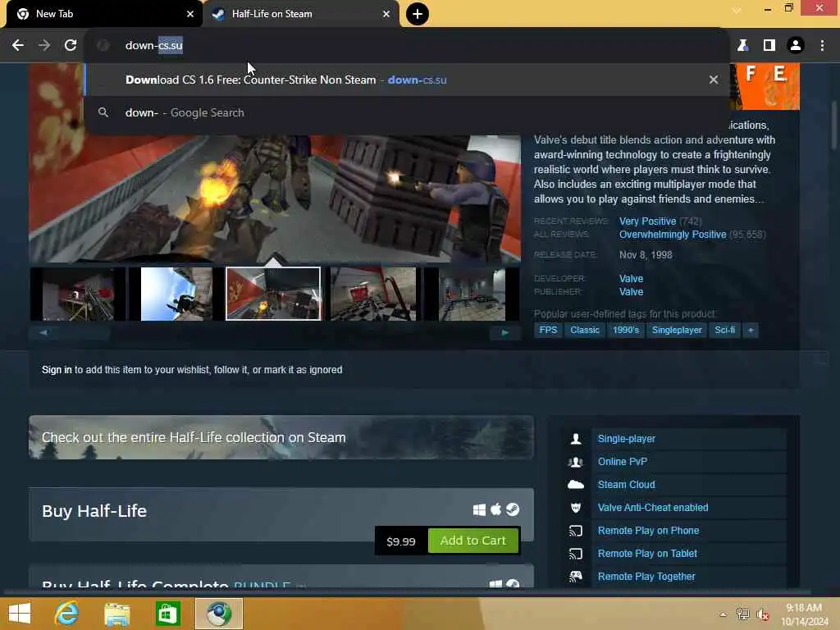This screenshot has width=840, height=630.
Task: Open the checkered floor screenshot thumbnail
Action: coord(373,294)
